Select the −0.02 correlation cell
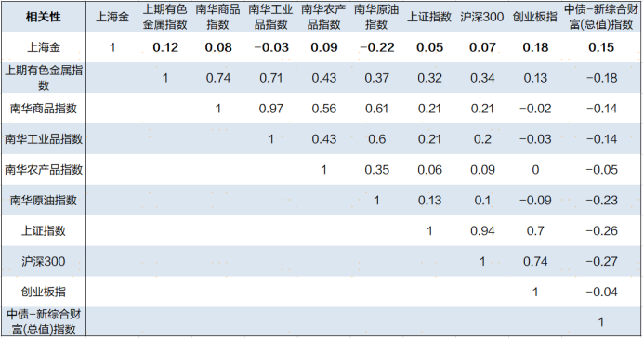 tap(535, 109)
